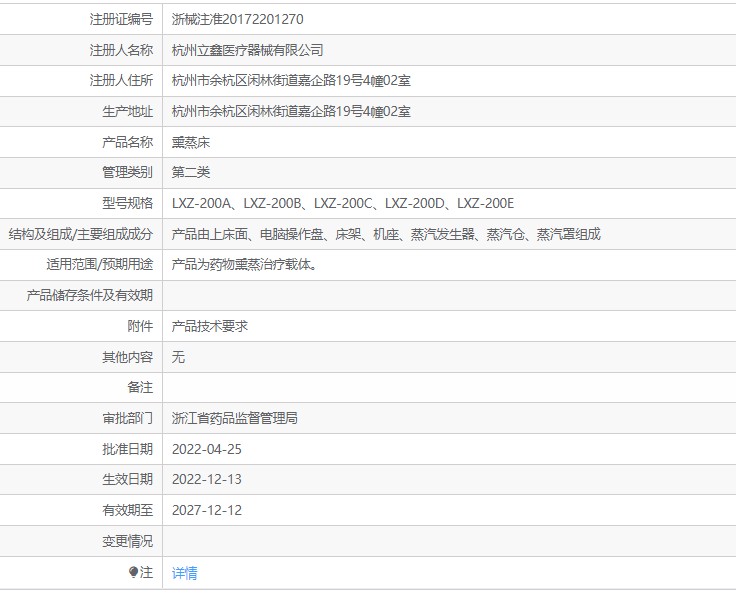736x601 pixels.
Task: Select management category 第二类
Action: coord(191,172)
